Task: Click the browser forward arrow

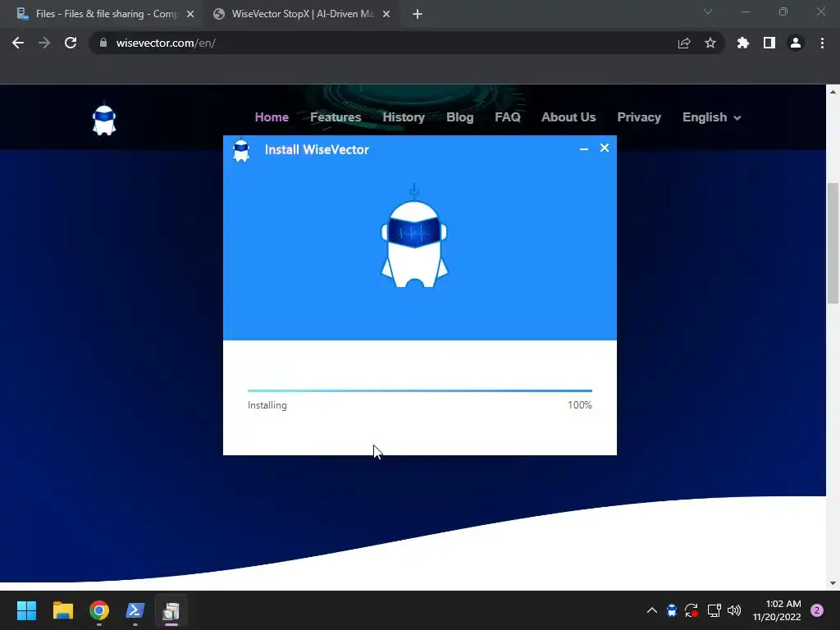Action: point(44,43)
